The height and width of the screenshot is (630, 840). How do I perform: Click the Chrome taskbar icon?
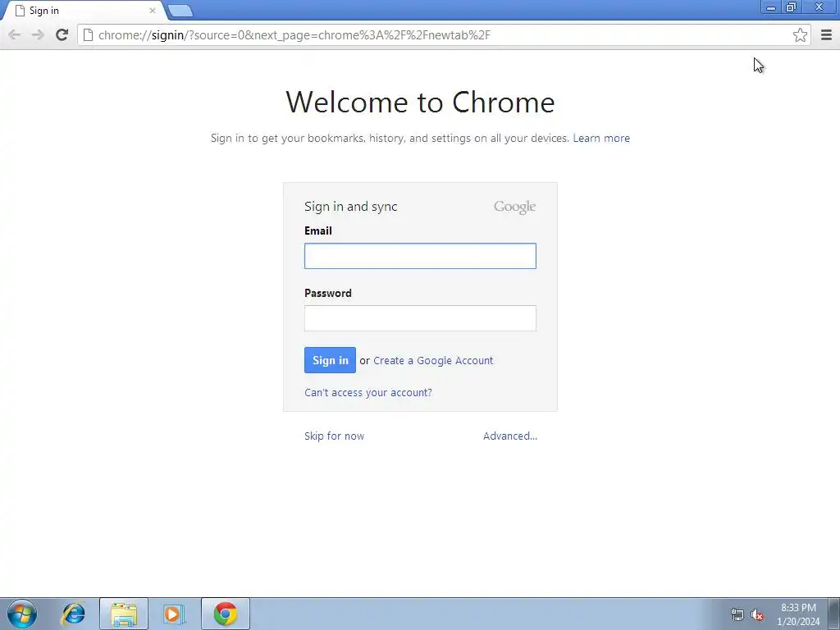tap(226, 614)
